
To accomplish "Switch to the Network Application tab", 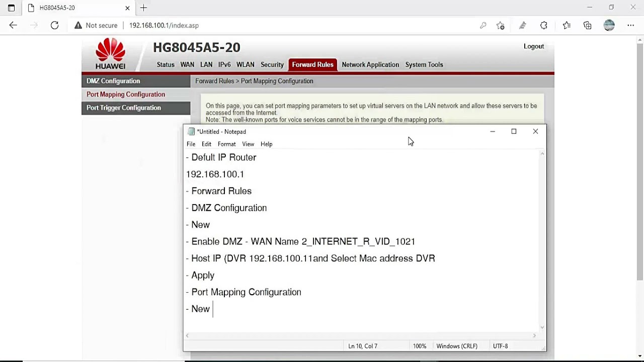I will point(370,64).
